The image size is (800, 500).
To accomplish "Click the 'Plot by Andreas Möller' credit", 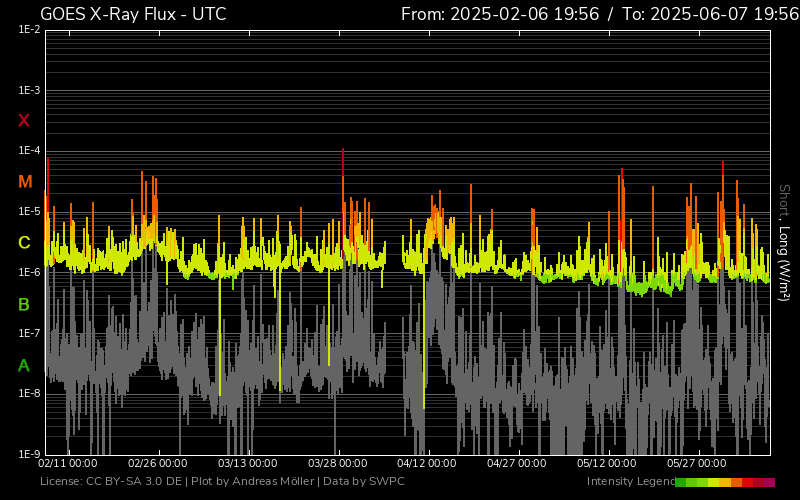I will [x=253, y=481].
